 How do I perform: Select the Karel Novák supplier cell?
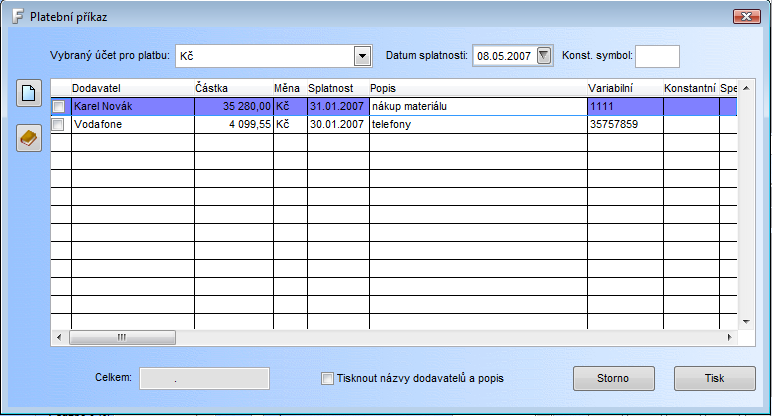(133, 106)
